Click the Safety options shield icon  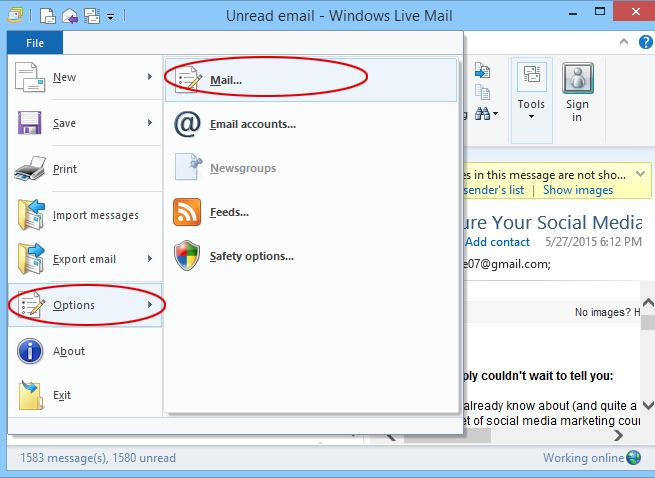(x=187, y=255)
